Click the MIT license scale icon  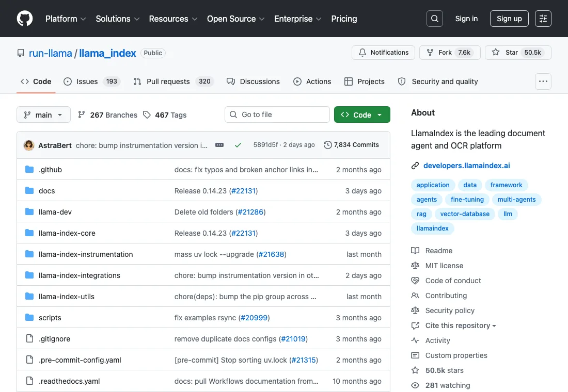pos(415,265)
